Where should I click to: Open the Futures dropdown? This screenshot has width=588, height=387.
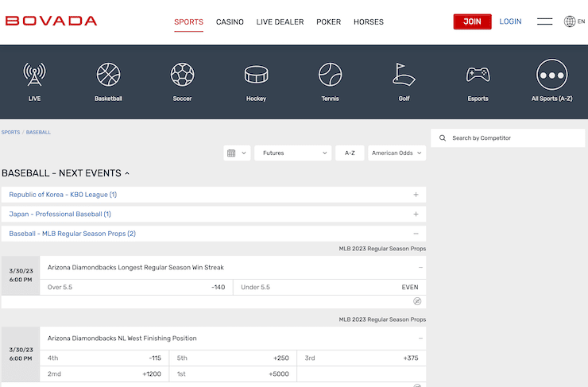tap(292, 153)
